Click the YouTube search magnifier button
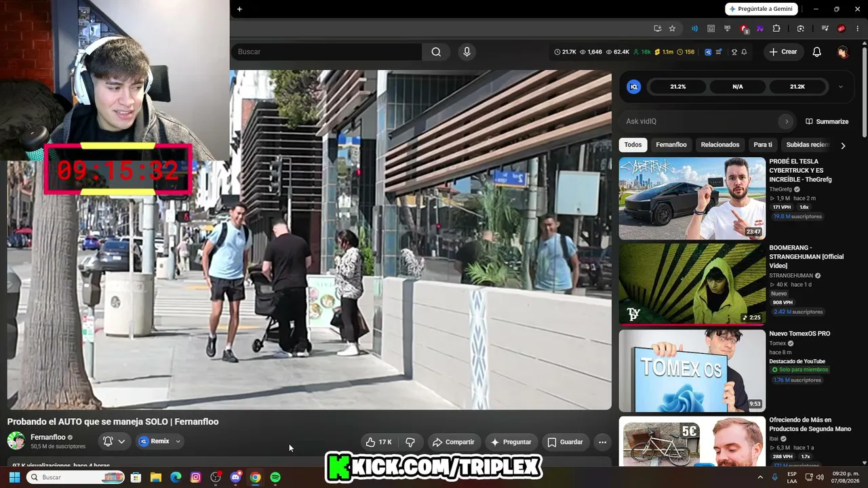868x488 pixels. 436,52
